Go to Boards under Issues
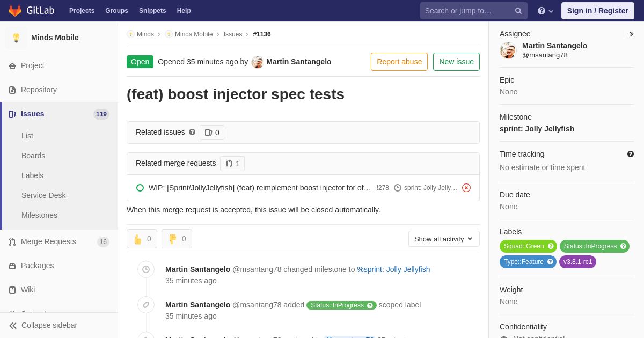Screen dimensions: 644x338 [33, 156]
